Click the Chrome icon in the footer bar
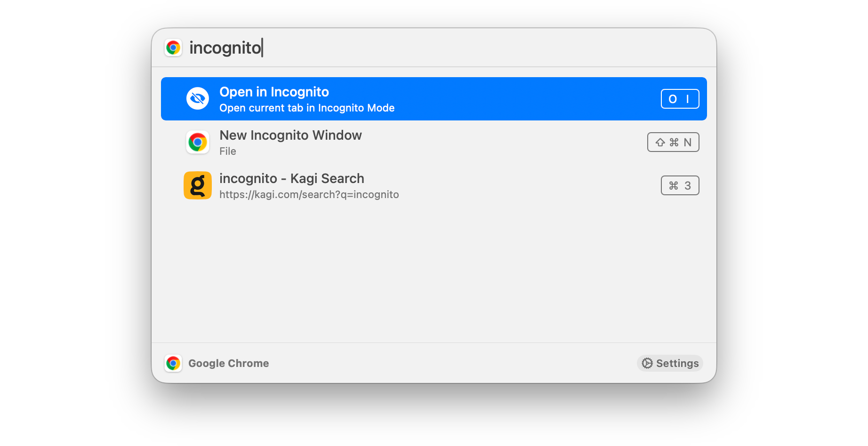 [x=173, y=363]
